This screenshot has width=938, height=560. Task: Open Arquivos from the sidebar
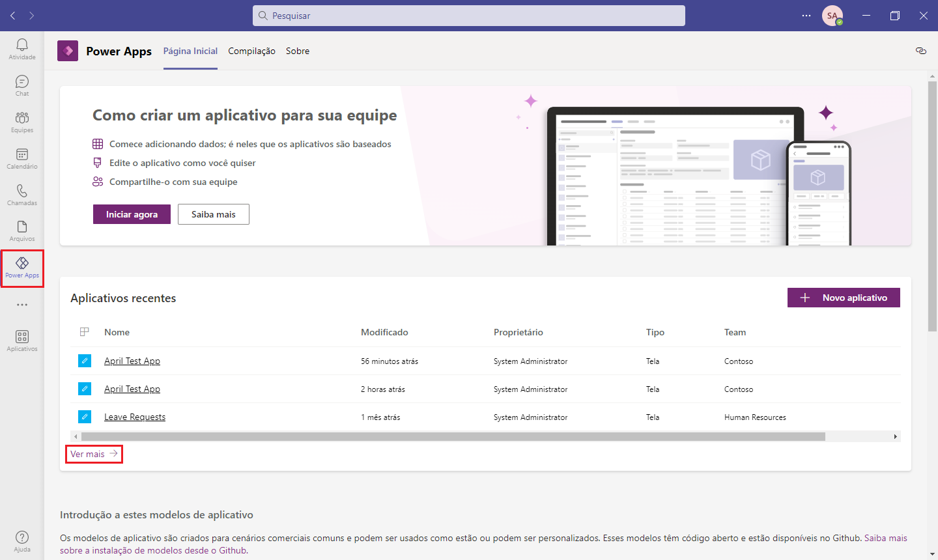(21, 231)
